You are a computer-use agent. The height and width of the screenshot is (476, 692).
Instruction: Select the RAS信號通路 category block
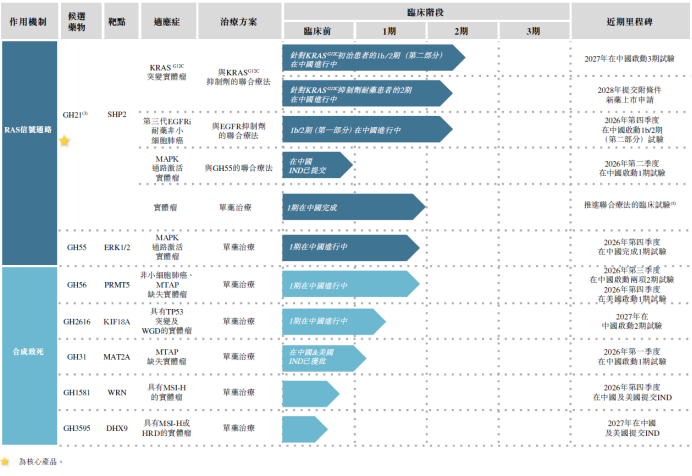(x=29, y=129)
